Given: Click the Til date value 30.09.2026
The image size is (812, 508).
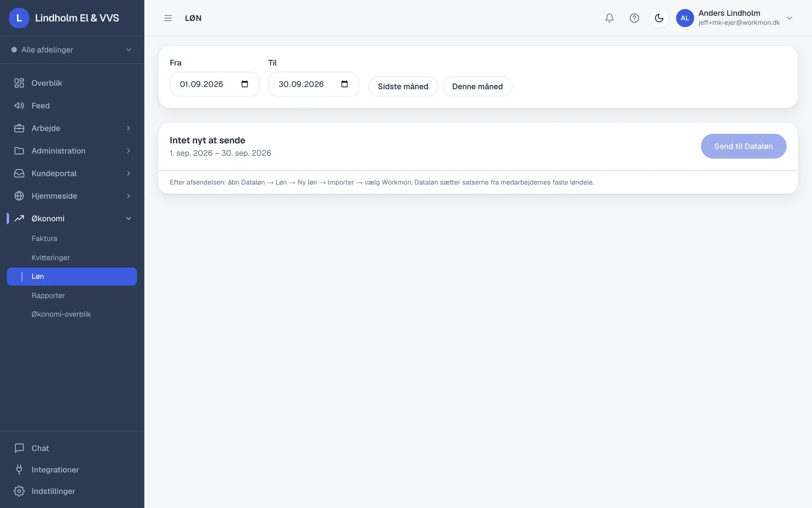Looking at the screenshot, I should 301,84.
